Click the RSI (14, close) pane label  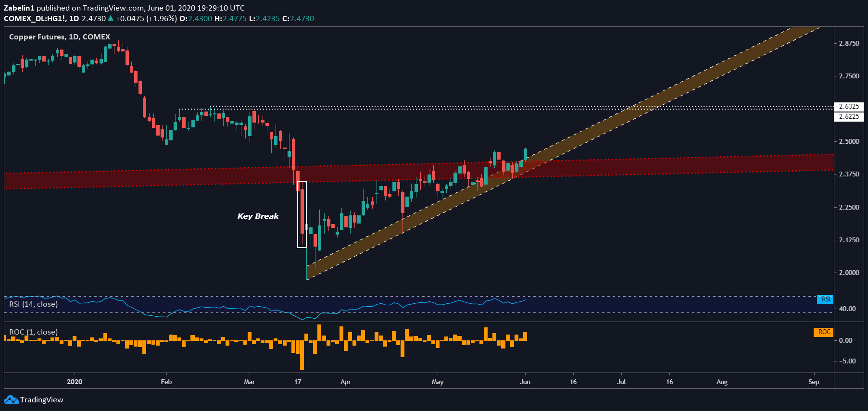click(x=33, y=304)
